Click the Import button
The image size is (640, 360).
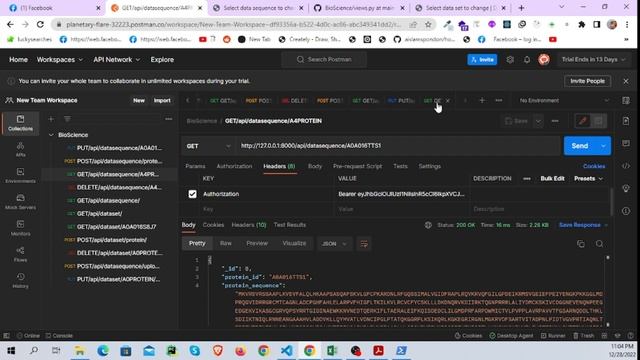pyautogui.click(x=162, y=100)
